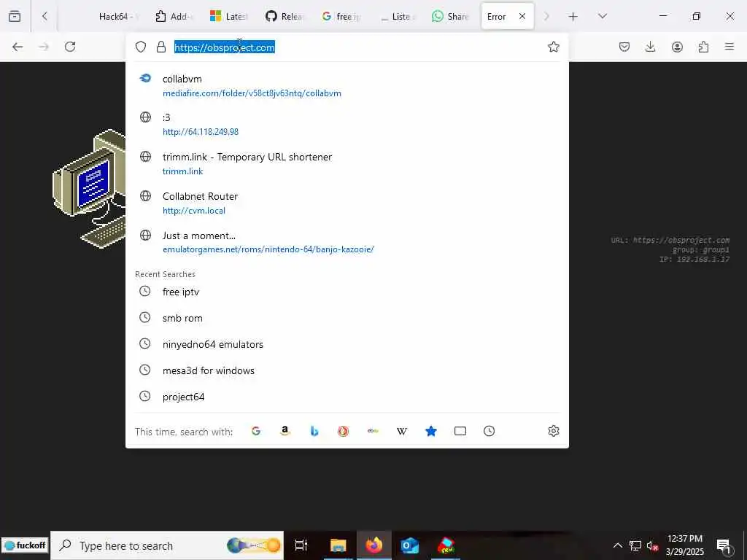Choose recent search 'mesa3d for windows'
747x560 pixels.
coord(347,370)
